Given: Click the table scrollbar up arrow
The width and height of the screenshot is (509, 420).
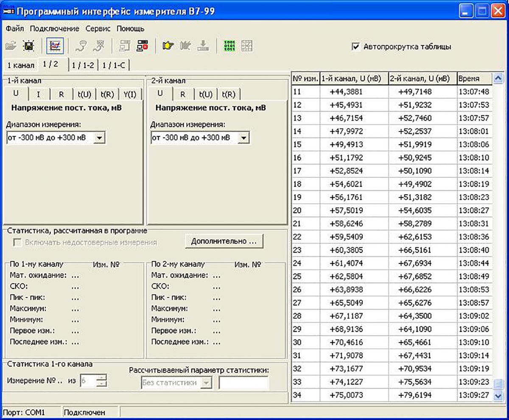Looking at the screenshot, I should coord(498,78).
